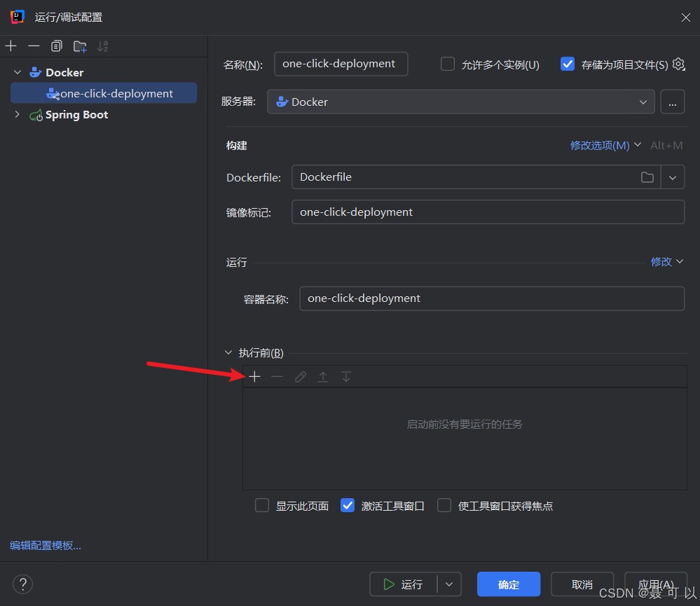Screen dimensions: 700x606
Task: Toggle store as project file checkbox
Action: (x=568, y=64)
